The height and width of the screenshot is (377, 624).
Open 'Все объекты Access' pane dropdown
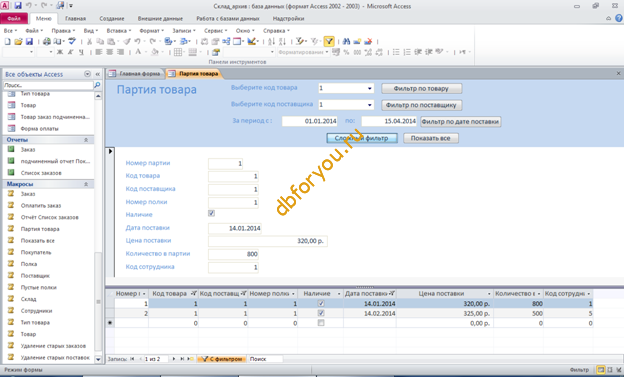[x=87, y=74]
